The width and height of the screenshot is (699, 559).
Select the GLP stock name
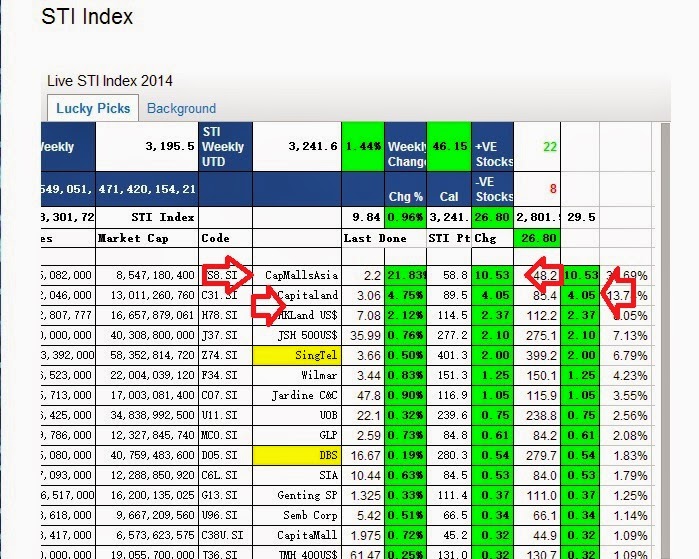[x=329, y=435]
